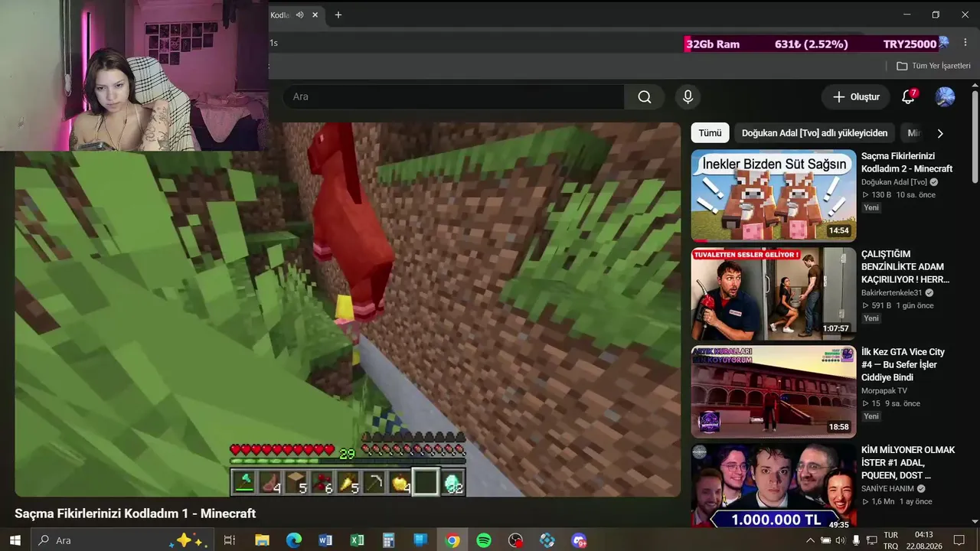
Task: Close the Chrome tab
Action: pos(315,15)
